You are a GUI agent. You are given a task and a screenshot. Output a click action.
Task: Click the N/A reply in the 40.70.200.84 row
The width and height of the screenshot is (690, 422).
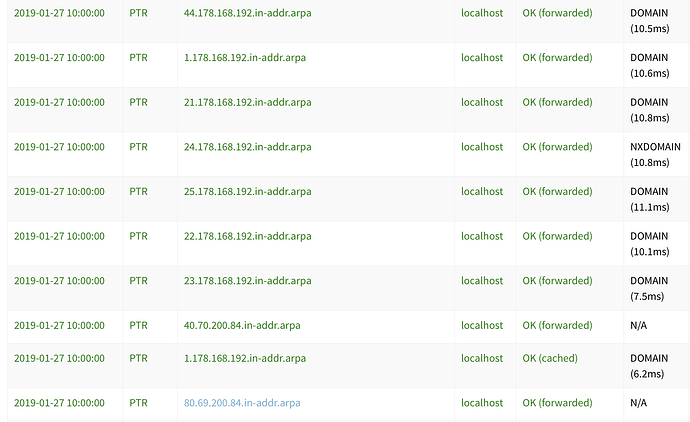pos(638,325)
